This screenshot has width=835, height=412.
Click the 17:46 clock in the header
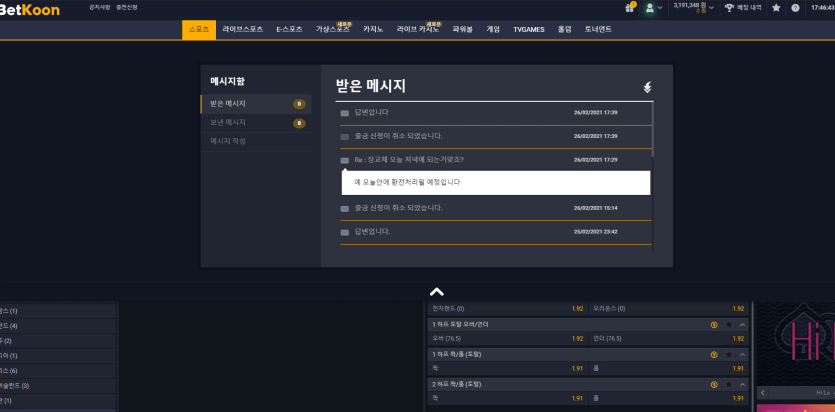(823, 7)
